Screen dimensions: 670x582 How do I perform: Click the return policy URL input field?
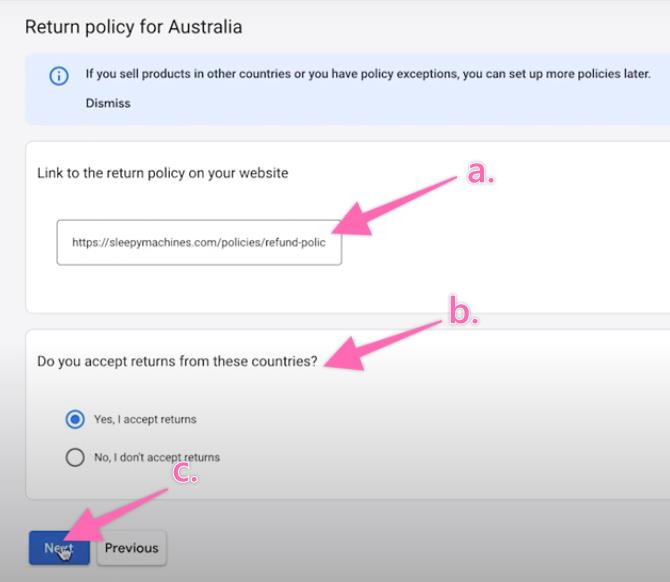coord(198,242)
